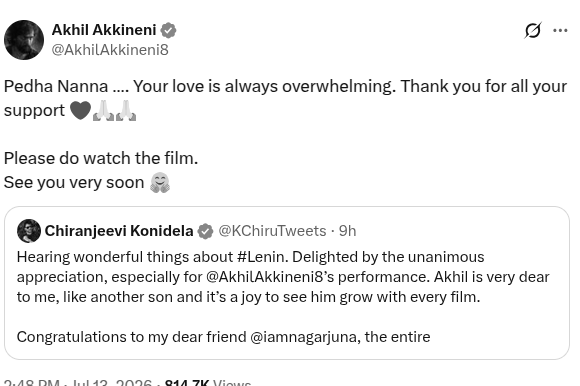This screenshot has width=580, height=386.
Task: Open Chiranjeevi Konidela name in quoted post
Action: [119, 231]
